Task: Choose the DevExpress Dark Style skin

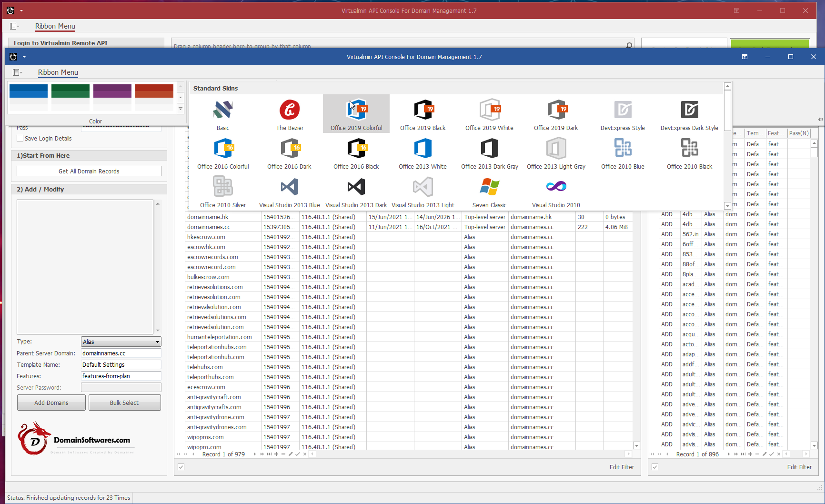Action: click(x=689, y=114)
